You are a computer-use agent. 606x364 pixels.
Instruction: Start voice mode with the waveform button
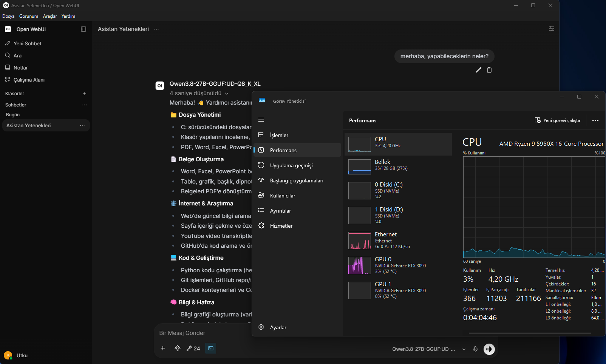click(x=489, y=349)
